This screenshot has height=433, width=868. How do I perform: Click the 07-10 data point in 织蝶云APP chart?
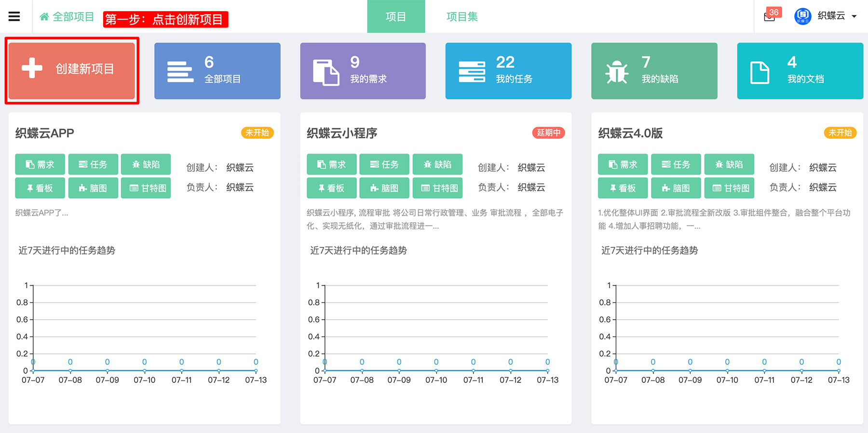144,370
